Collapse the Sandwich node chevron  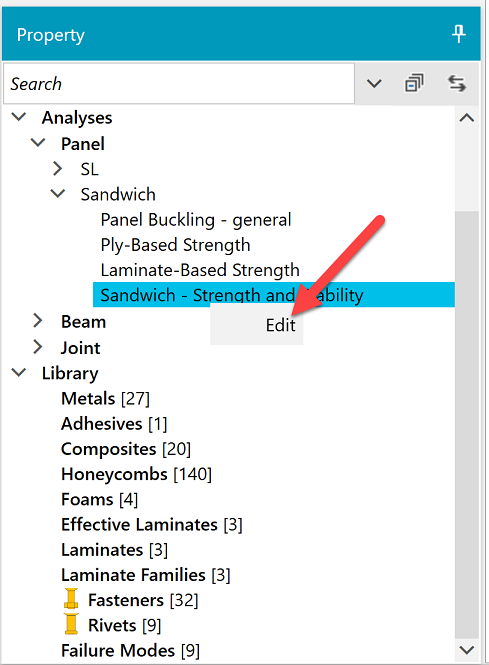58,193
